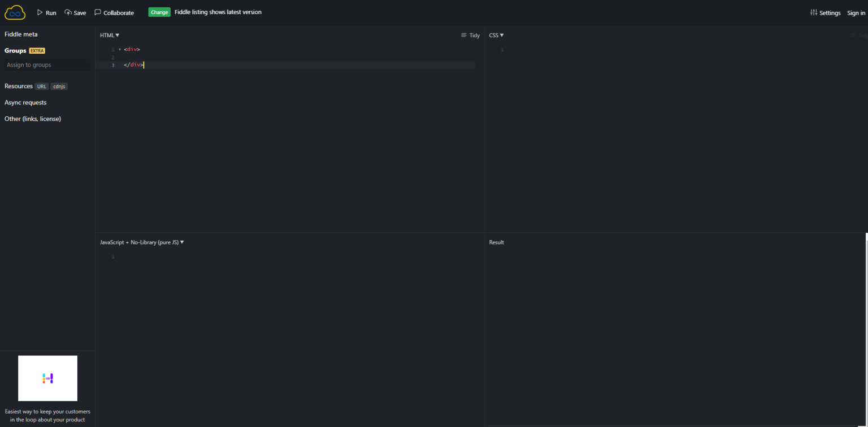868x427 pixels.
Task: Click the Save cloud icon
Action: [68, 12]
